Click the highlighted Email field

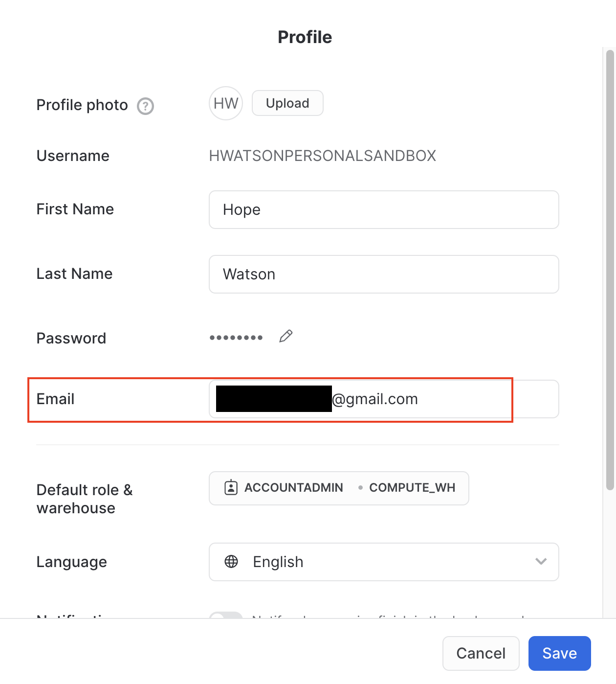[x=384, y=399]
